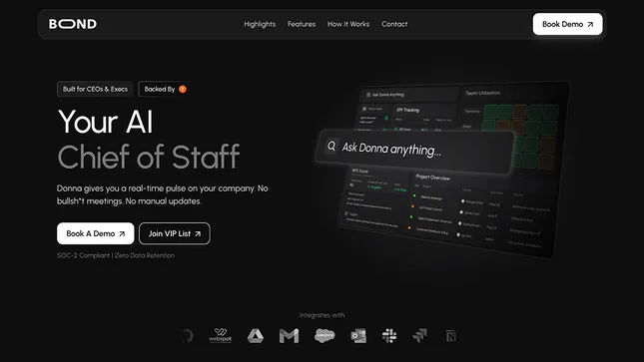This screenshot has width=644, height=362.
Task: Click the Book A Demo hero button
Action: point(95,233)
